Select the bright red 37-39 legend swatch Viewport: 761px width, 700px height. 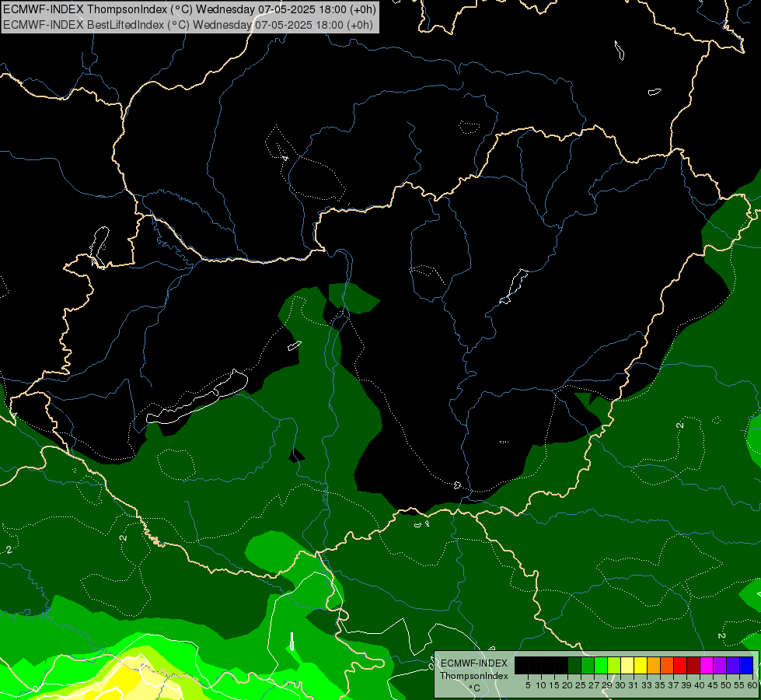tap(680, 665)
